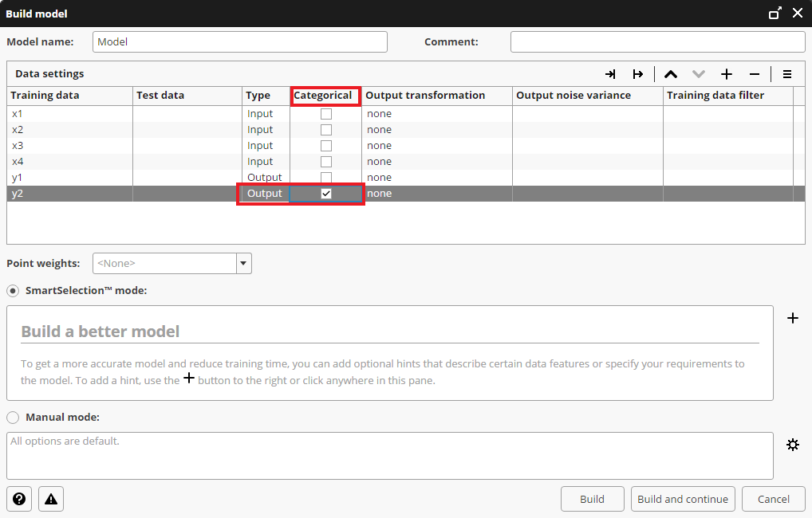Click the Type cell Output for y2
Viewport: 812px width, 518px height.
(265, 194)
